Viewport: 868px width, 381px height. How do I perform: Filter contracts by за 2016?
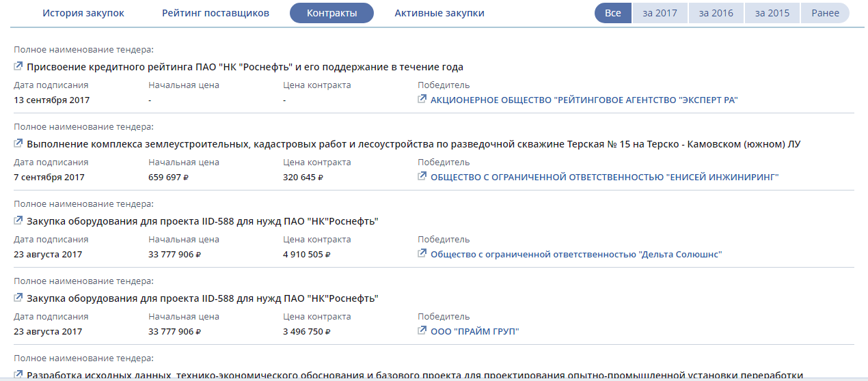(x=716, y=13)
